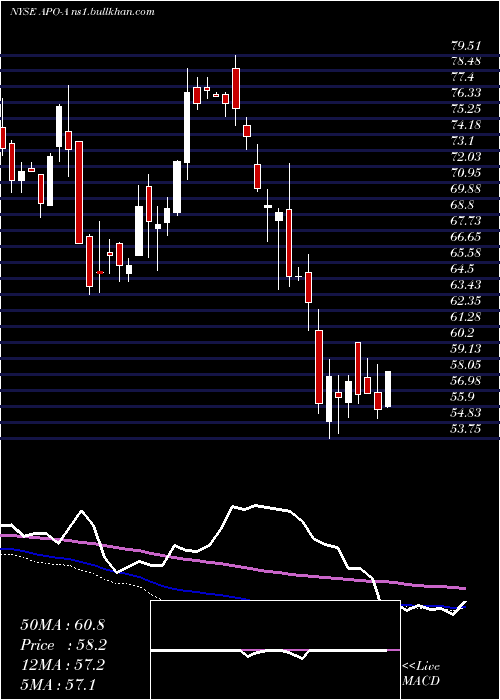
Task: Click the 62.35 price axis label
Action: (x=465, y=301)
